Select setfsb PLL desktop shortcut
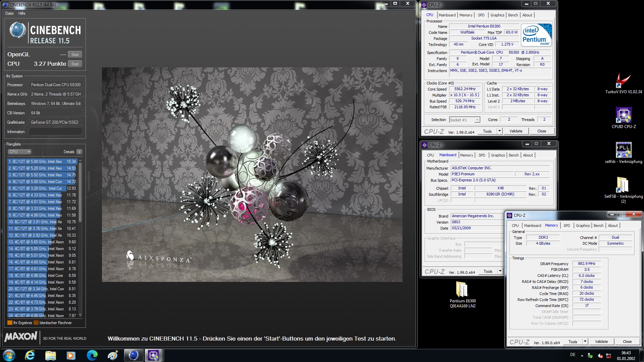 [624, 153]
